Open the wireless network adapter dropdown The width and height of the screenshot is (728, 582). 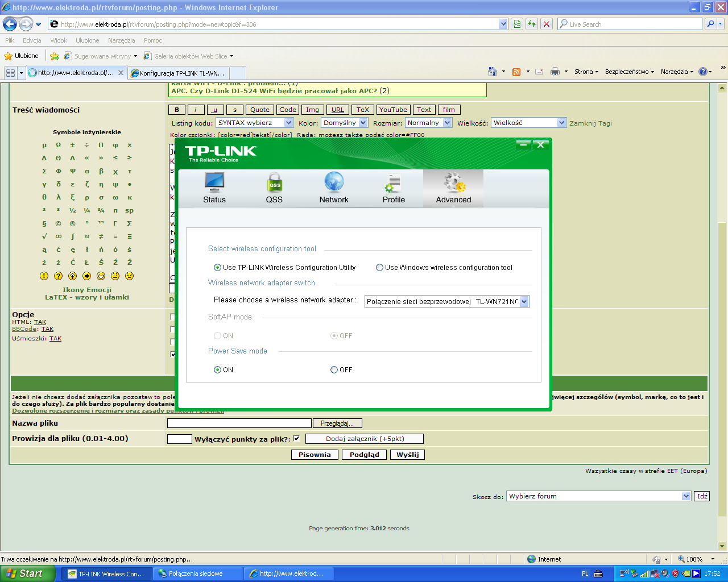pos(524,301)
